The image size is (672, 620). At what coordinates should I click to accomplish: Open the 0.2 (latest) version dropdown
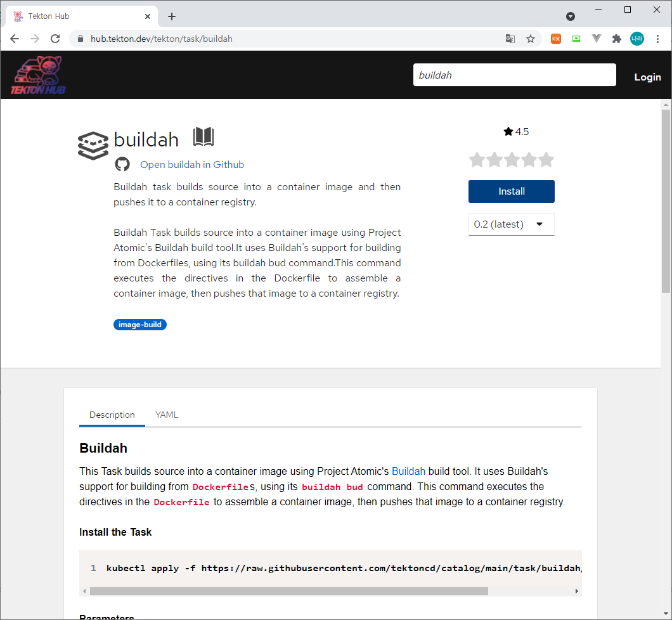[x=511, y=224]
